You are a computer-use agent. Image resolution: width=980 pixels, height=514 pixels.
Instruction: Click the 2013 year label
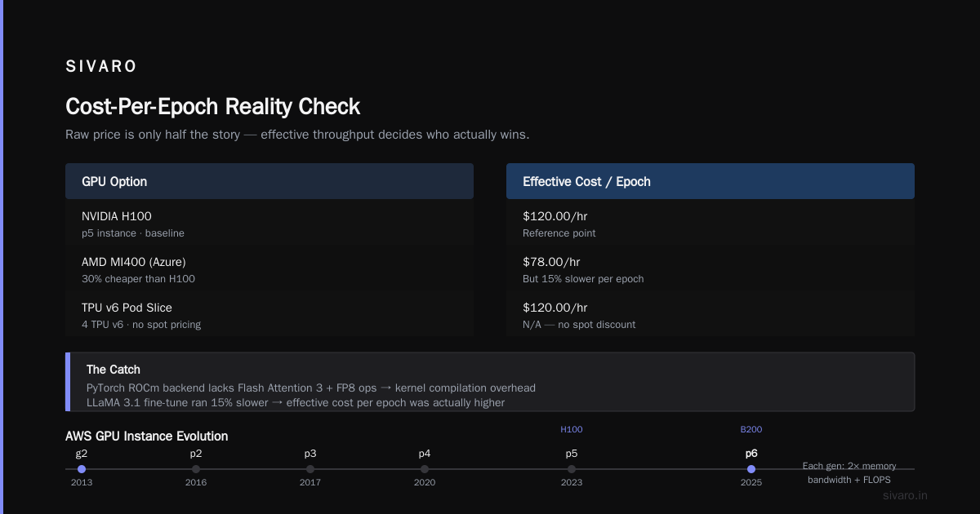(x=82, y=482)
